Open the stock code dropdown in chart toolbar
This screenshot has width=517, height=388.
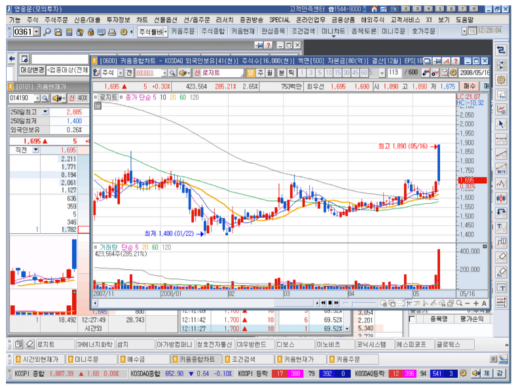click(164, 73)
